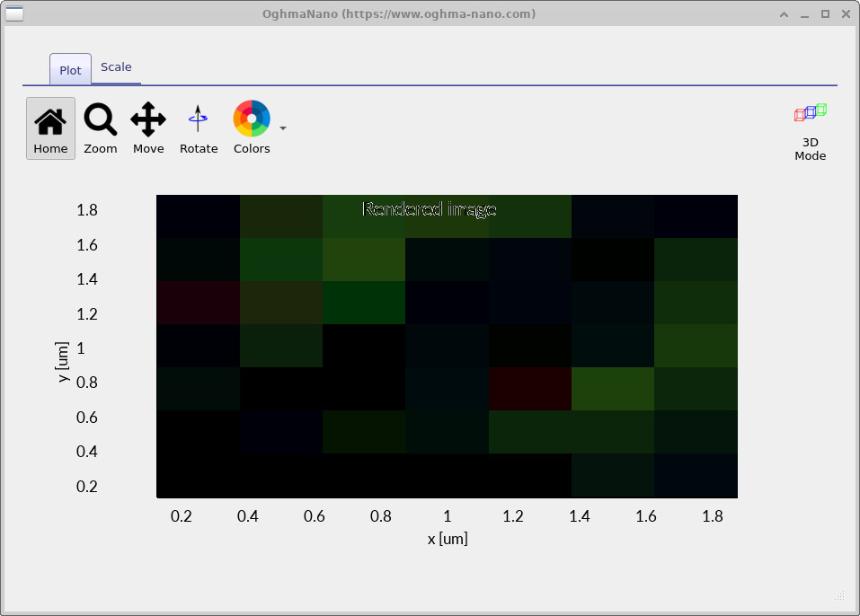Click the red cell in the rendered image
The image size is (860, 616).
tap(530, 389)
